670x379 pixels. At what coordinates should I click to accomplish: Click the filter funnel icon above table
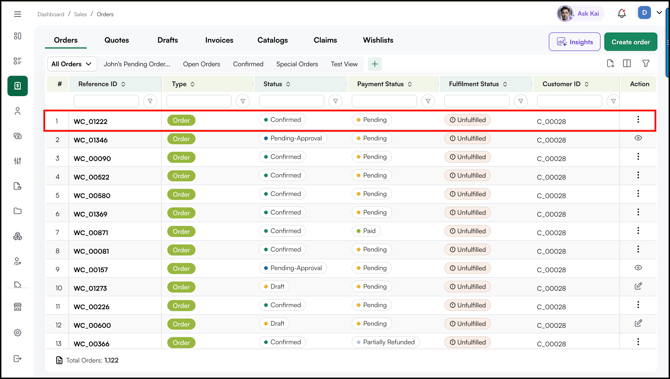click(x=646, y=64)
